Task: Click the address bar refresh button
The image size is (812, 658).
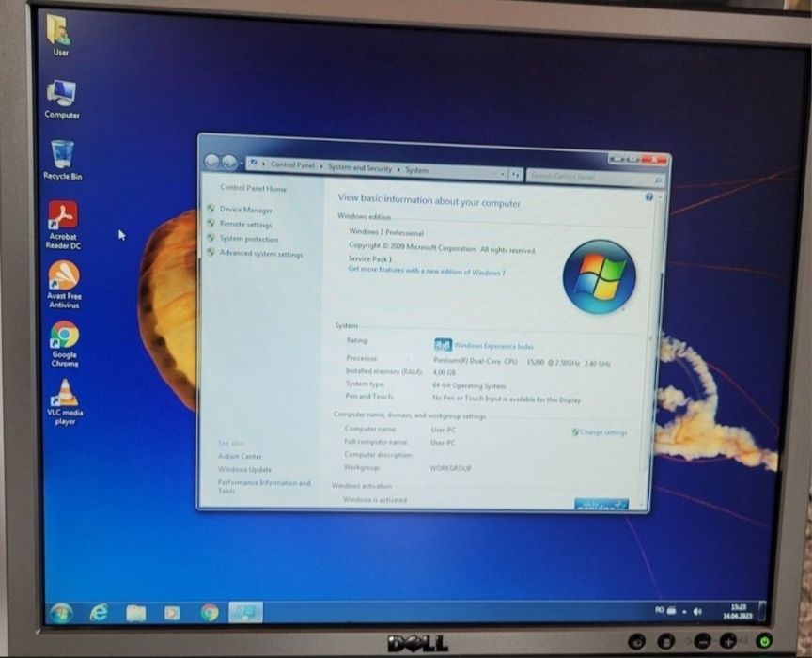Action: [515, 175]
